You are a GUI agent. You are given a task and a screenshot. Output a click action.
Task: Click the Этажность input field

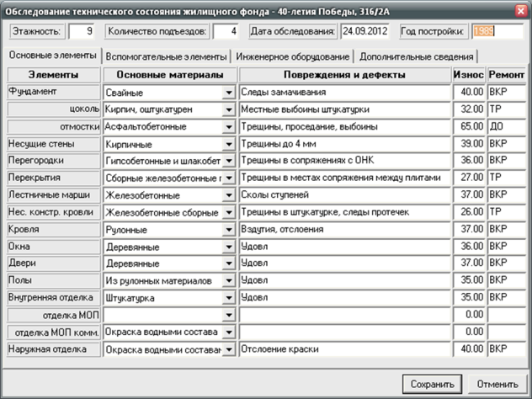[82, 31]
